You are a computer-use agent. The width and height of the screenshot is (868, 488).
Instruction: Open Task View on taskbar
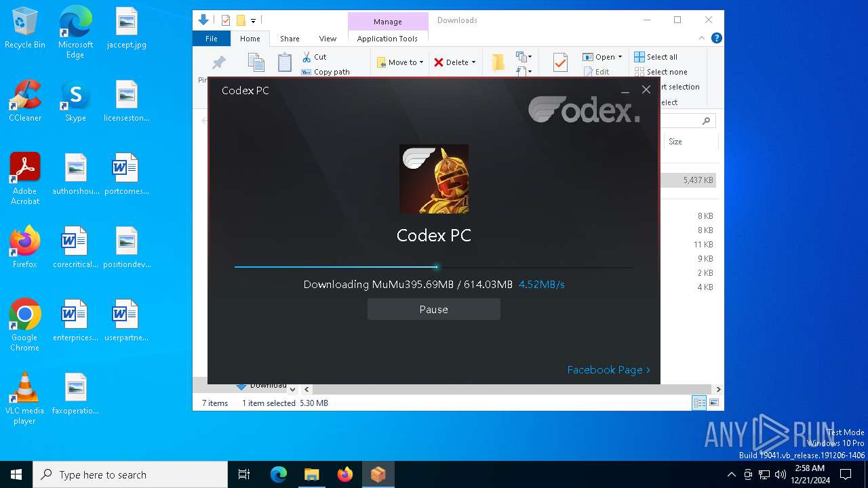pos(244,474)
